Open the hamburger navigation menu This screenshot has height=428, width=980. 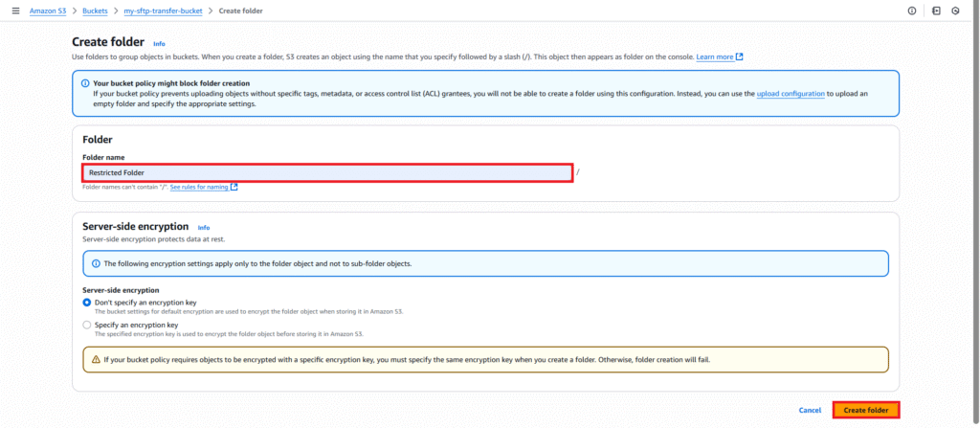pyautogui.click(x=15, y=11)
